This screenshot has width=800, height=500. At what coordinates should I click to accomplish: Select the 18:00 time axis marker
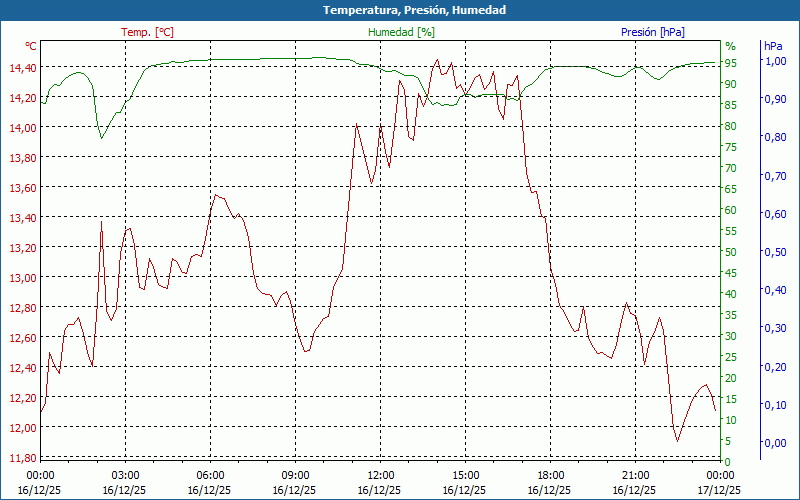(x=551, y=475)
